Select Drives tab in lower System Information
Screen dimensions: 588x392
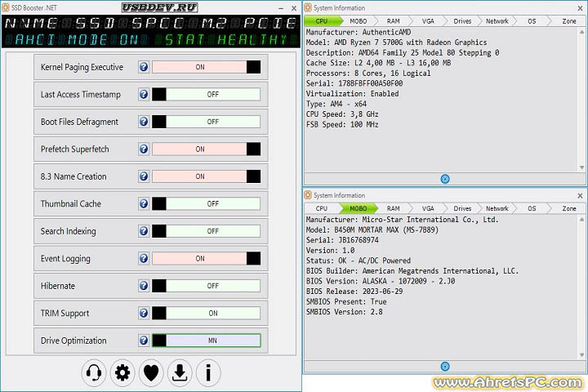coord(462,208)
